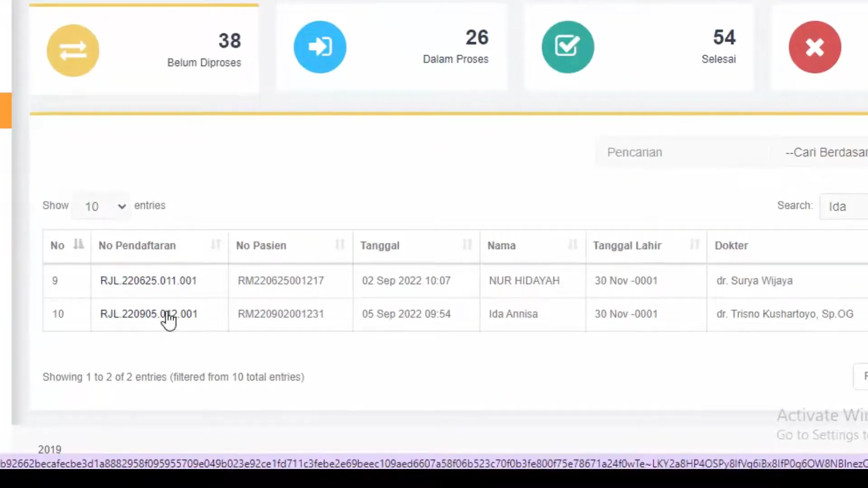Sort entries by Tanggal column

[x=467, y=245]
